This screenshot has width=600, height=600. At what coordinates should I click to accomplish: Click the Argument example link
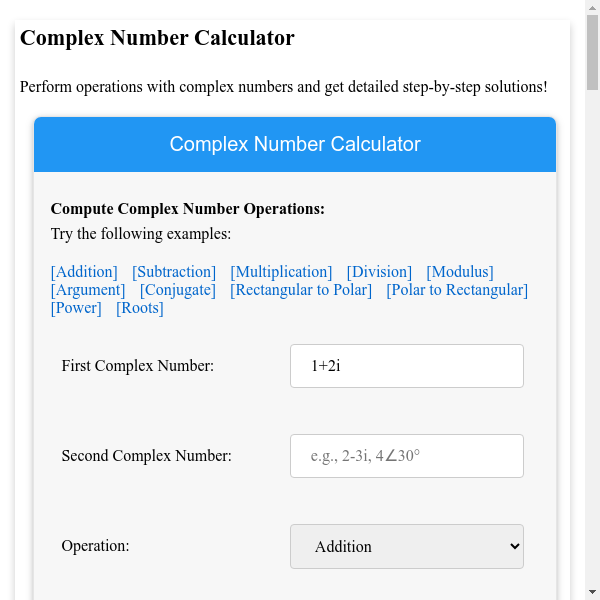88,290
